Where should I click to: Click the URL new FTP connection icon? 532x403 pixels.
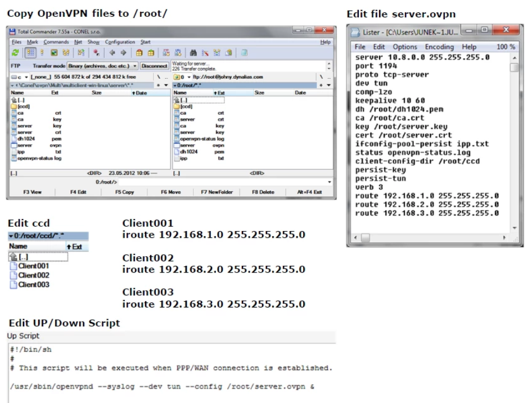177,53
